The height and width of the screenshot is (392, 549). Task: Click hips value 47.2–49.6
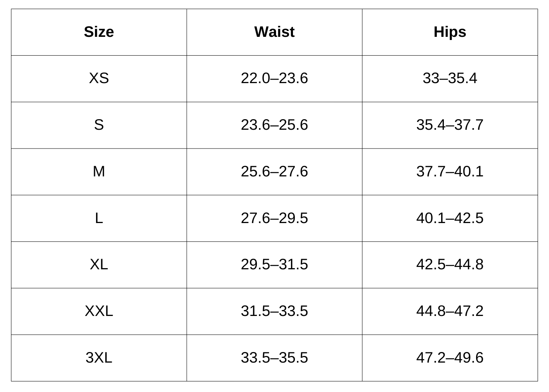pyautogui.click(x=450, y=358)
